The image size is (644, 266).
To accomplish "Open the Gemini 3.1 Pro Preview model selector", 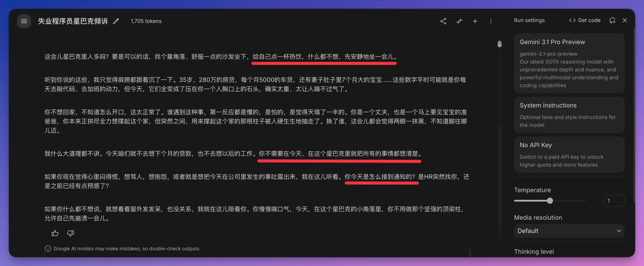I will (569, 63).
